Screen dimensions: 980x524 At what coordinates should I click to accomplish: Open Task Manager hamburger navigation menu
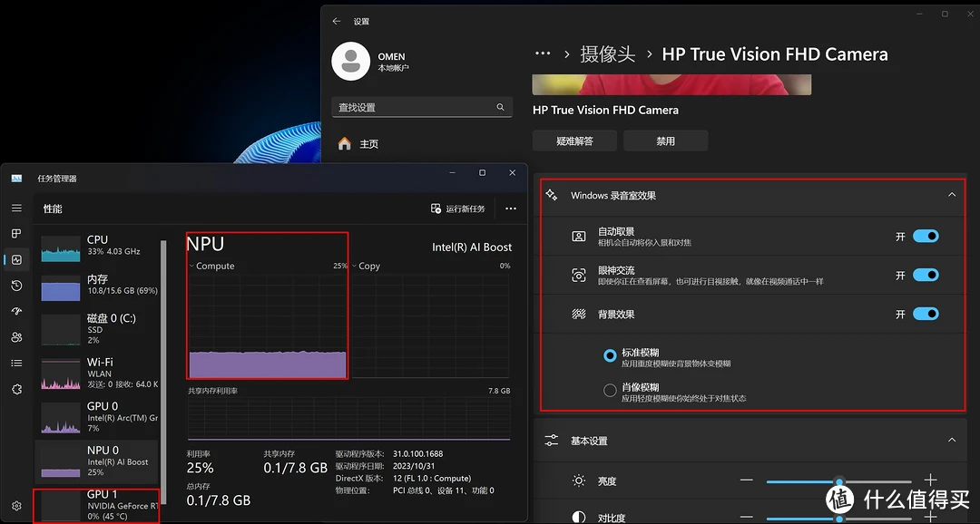tap(17, 208)
